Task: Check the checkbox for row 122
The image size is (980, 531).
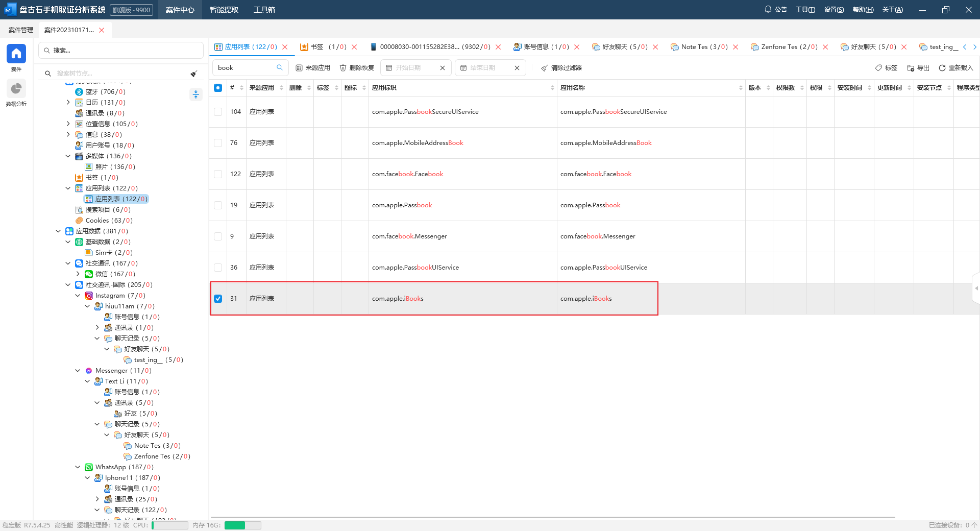Action: pyautogui.click(x=218, y=174)
